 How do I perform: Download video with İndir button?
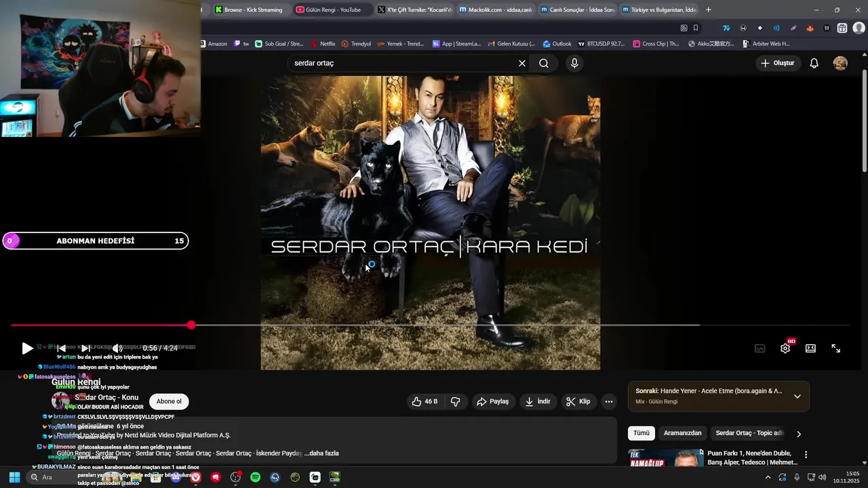point(538,401)
